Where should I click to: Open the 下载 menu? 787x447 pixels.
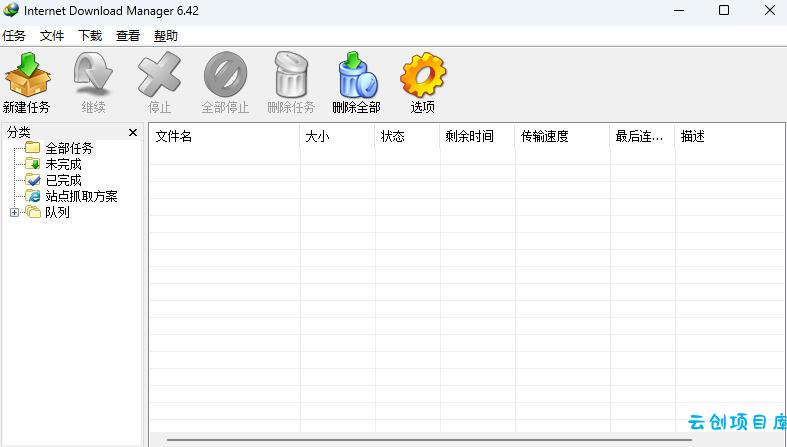90,36
